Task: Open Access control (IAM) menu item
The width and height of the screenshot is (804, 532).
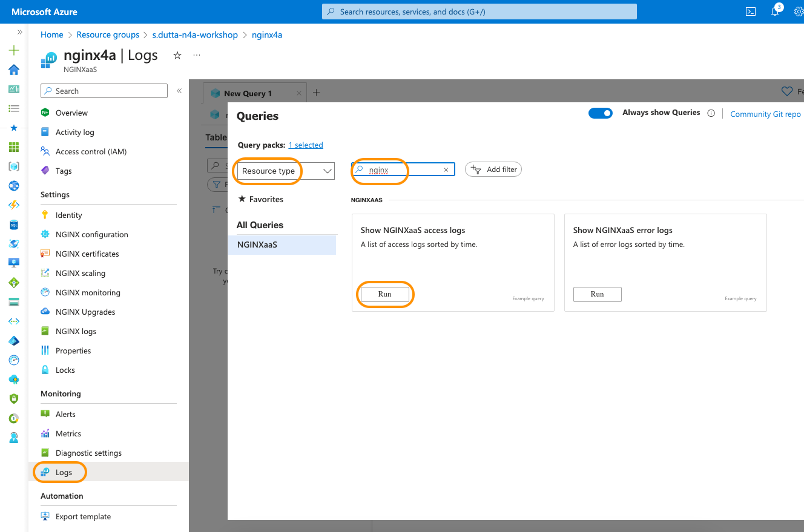Action: (91, 151)
